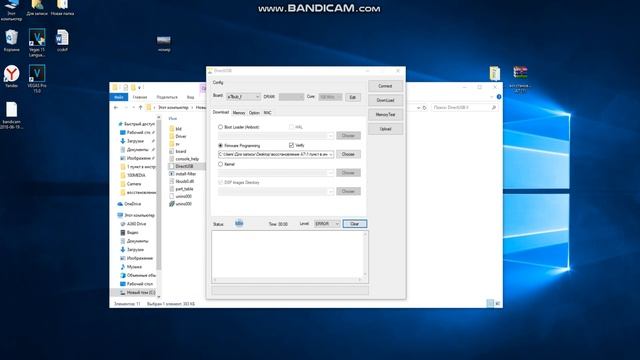Click Choose next to the firmware path
The width and height of the screenshot is (640, 360).
click(x=348, y=154)
